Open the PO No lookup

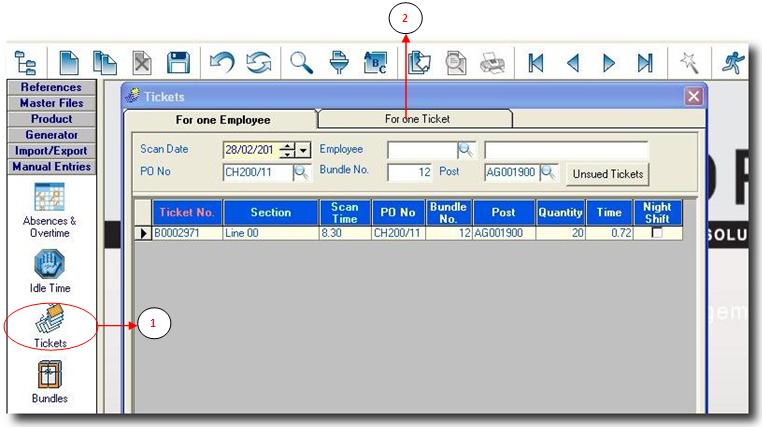pos(301,172)
